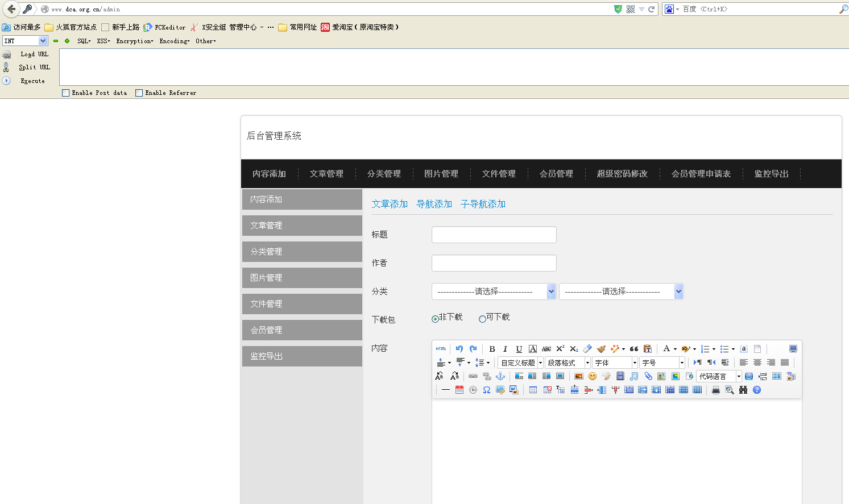Insert a table in the editor
849x504 pixels.
(533, 390)
